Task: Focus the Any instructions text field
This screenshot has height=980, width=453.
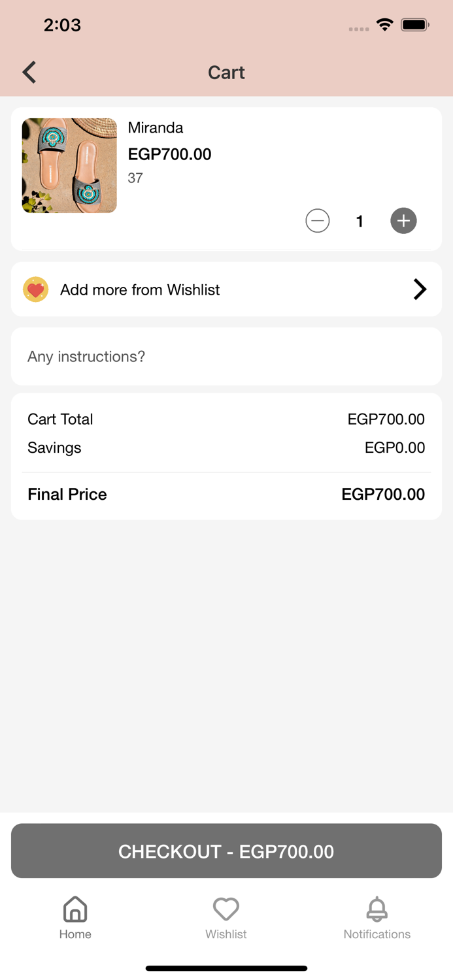Action: pyautogui.click(x=226, y=357)
